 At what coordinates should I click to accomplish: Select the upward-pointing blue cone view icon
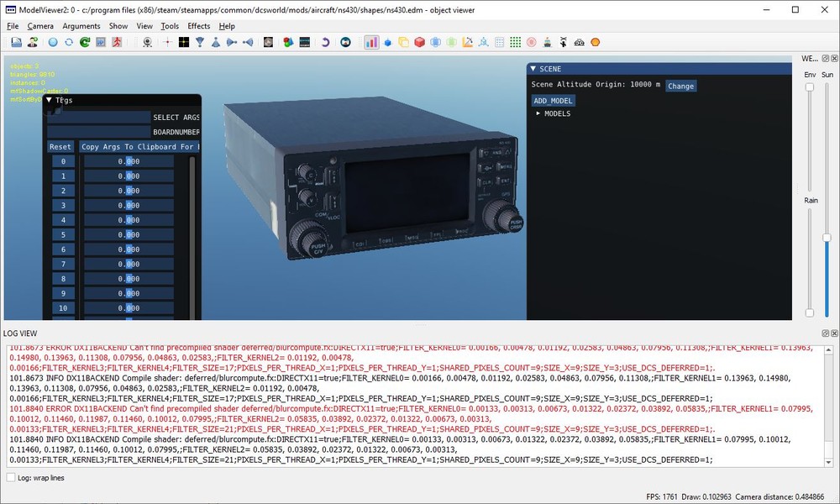[x=215, y=42]
